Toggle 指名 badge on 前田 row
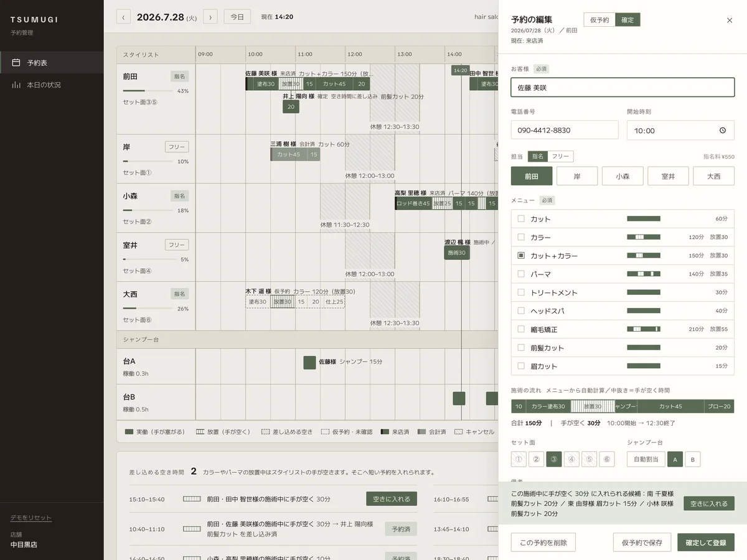This screenshot has width=747, height=560. (x=180, y=76)
